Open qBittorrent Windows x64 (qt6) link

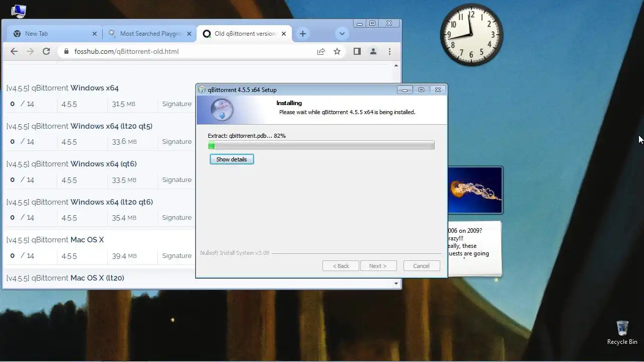pos(71,164)
